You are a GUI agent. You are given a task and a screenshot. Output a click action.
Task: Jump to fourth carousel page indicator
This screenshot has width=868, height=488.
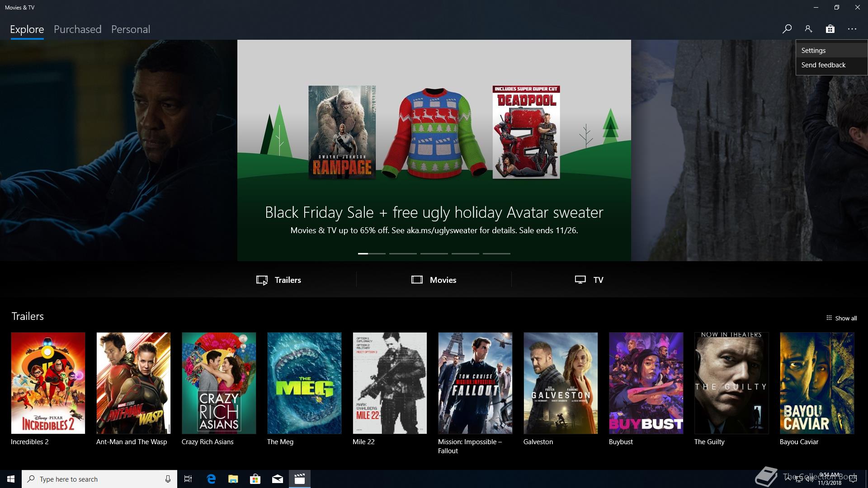[x=465, y=253]
